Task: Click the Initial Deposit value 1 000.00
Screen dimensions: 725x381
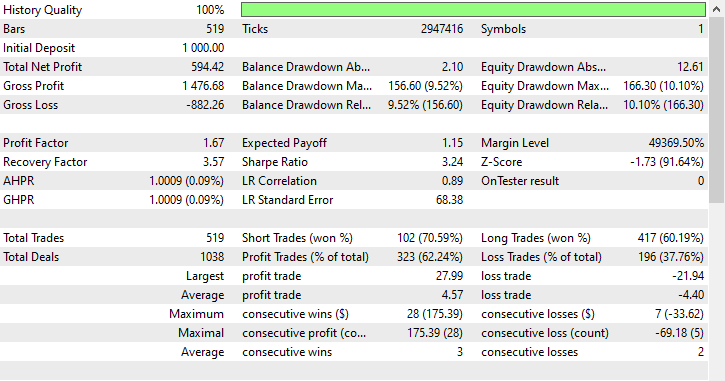Action: click(x=203, y=48)
